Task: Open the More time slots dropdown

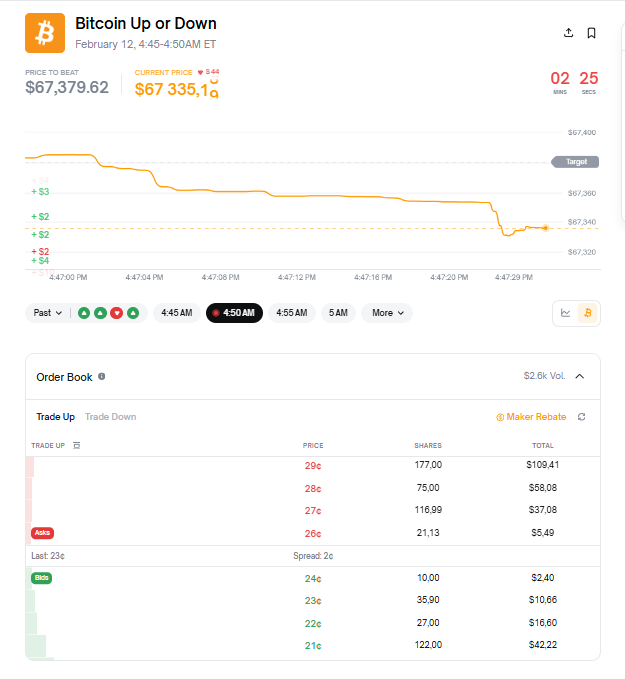Action: coord(387,313)
